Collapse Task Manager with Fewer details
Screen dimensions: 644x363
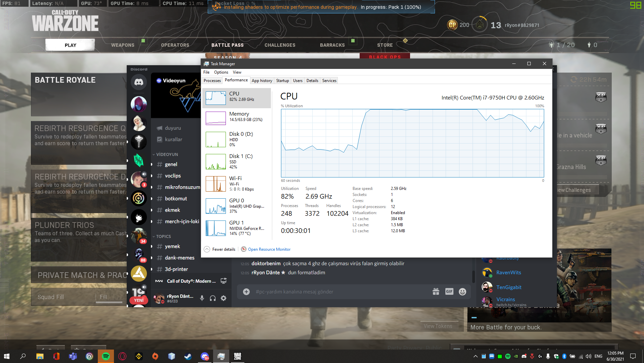pyautogui.click(x=219, y=249)
